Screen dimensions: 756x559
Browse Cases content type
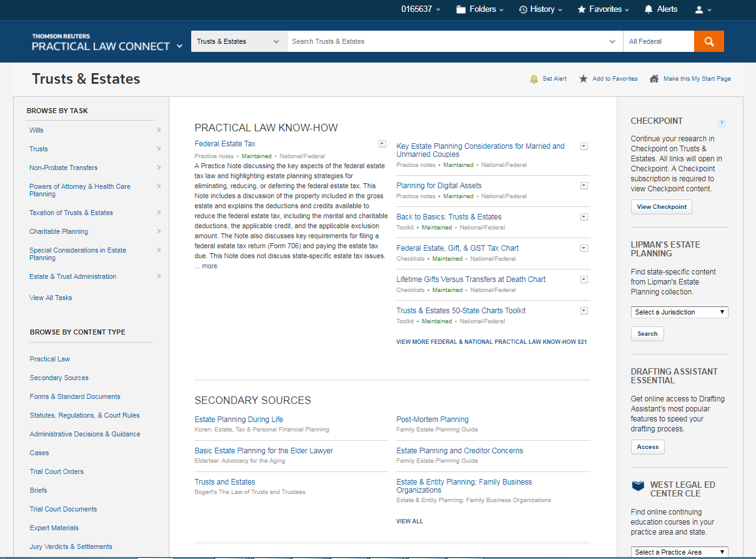coord(39,453)
